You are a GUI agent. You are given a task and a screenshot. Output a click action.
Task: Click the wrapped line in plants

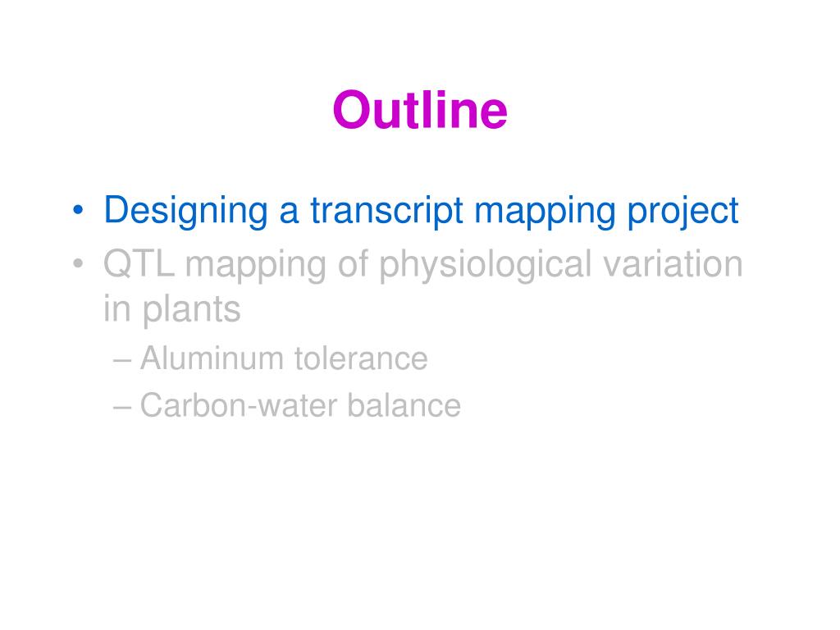pos(172,310)
